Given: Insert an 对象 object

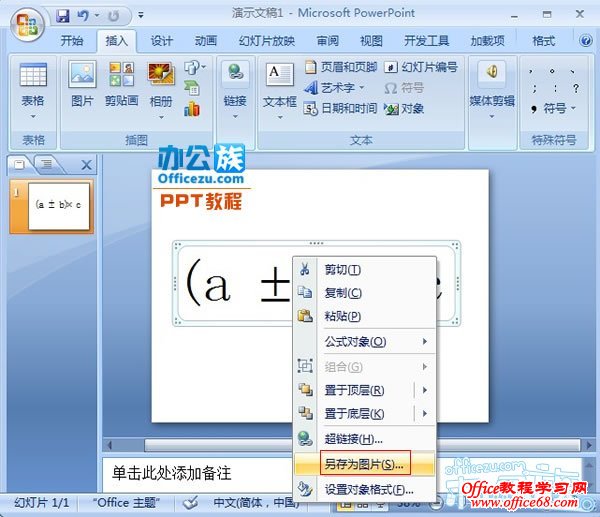Looking at the screenshot, I should (x=404, y=109).
